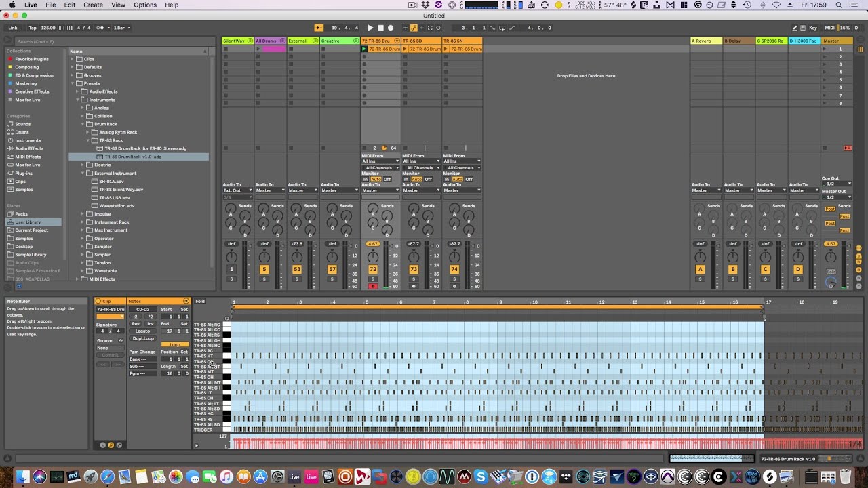Image resolution: width=868 pixels, height=488 pixels.
Task: Click the Link button
Action: (13, 28)
